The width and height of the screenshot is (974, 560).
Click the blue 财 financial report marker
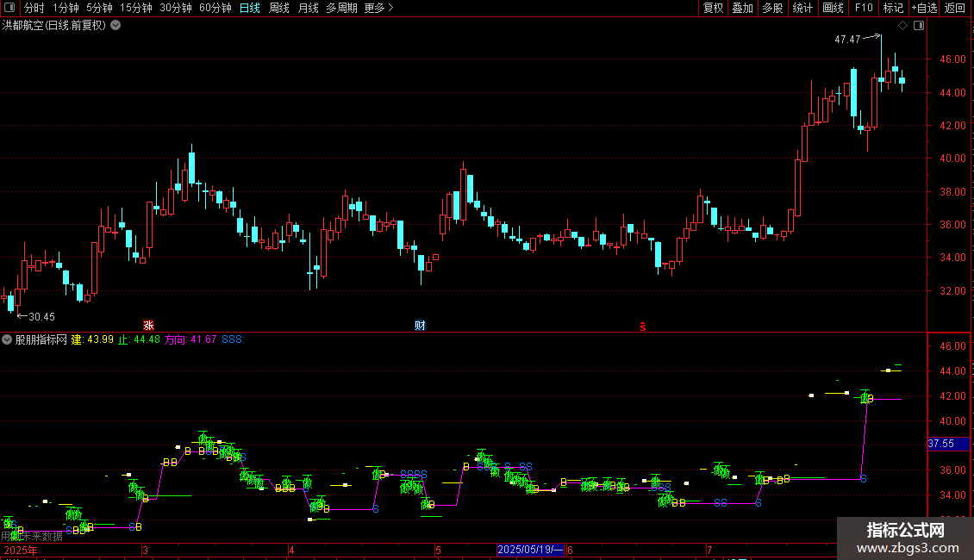[x=420, y=326]
